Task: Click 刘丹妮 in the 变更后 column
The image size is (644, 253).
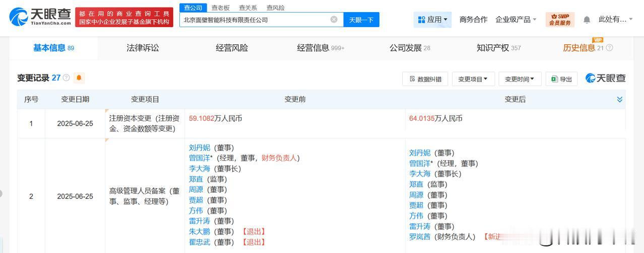Action: (x=420, y=153)
